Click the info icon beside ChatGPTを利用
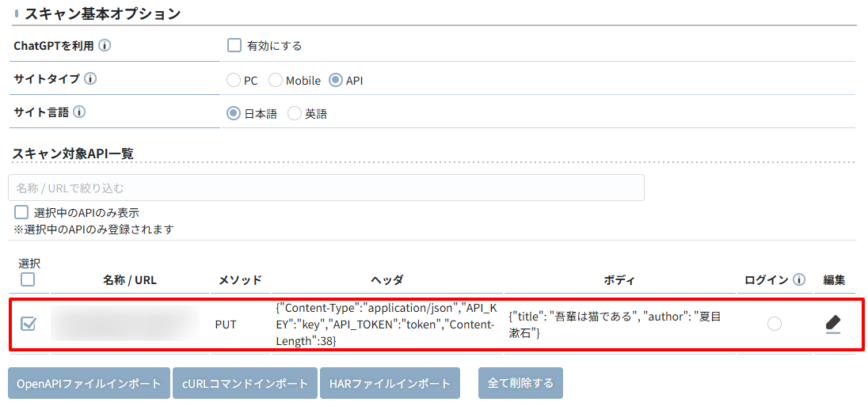The width and height of the screenshot is (868, 406). tap(105, 46)
